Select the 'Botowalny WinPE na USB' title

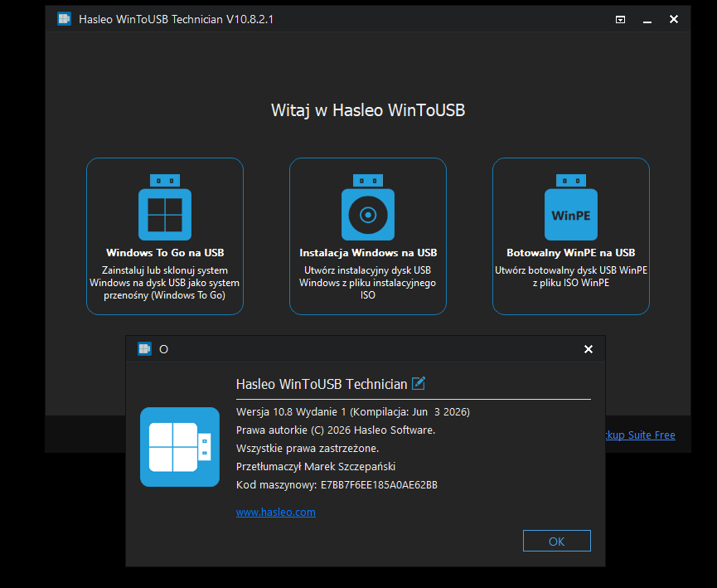tap(570, 253)
